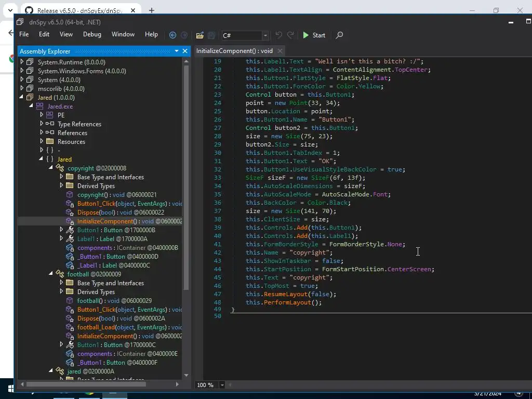Select the Release v6.5.0 browser tab
Image resolution: width=532 pixels, height=399 pixels.
(79, 10)
